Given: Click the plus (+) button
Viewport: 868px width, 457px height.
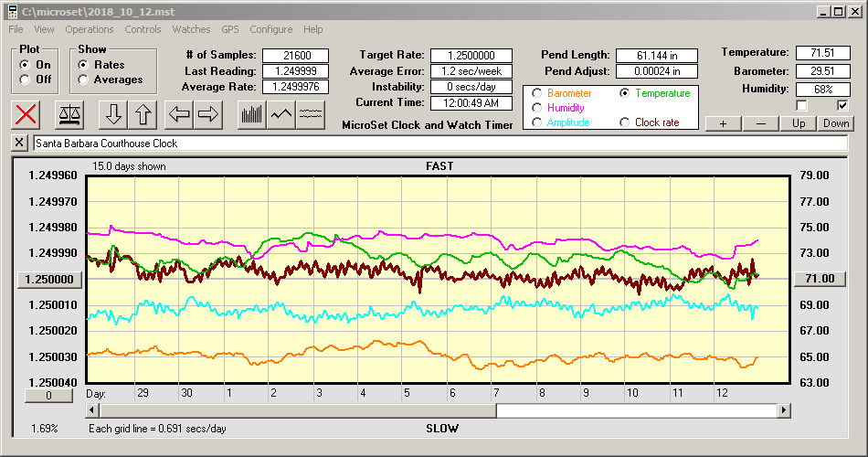Looking at the screenshot, I should (723, 123).
